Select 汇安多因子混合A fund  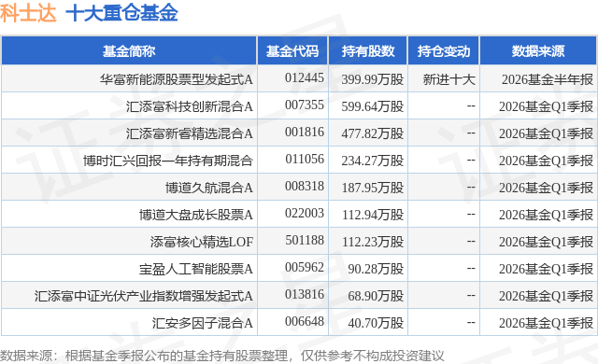(x=203, y=323)
